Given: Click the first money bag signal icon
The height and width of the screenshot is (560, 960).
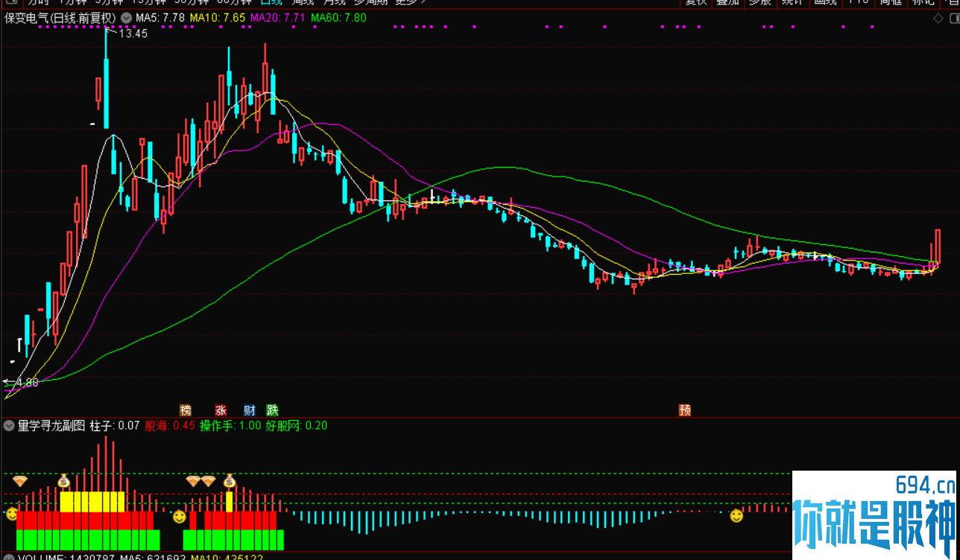Looking at the screenshot, I should [63, 481].
